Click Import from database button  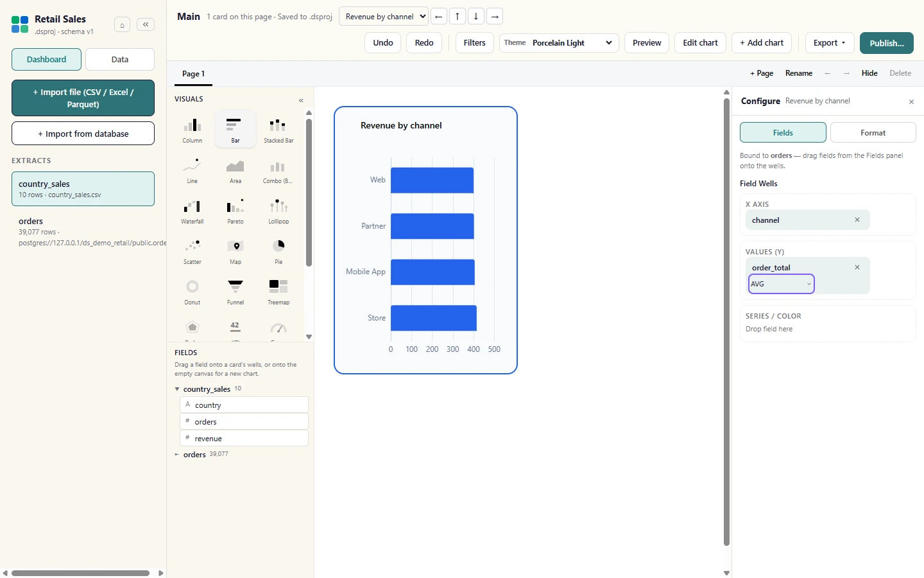tap(83, 134)
